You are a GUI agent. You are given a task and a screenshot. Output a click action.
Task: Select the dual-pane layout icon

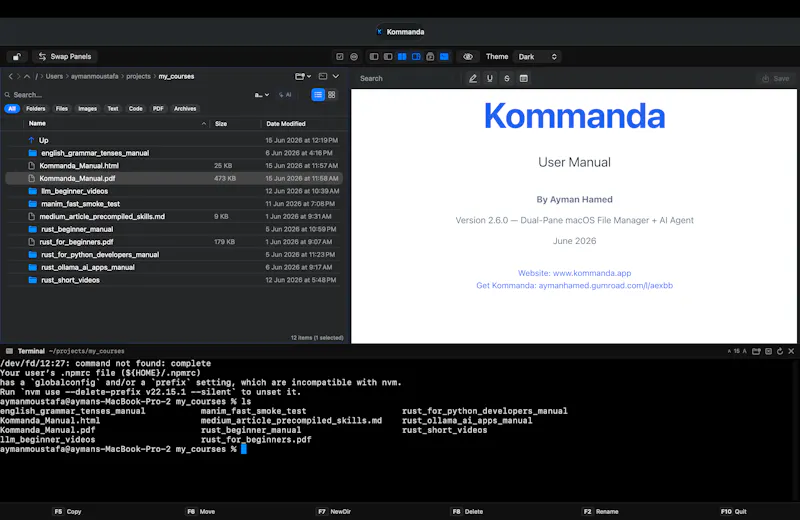(x=402, y=57)
